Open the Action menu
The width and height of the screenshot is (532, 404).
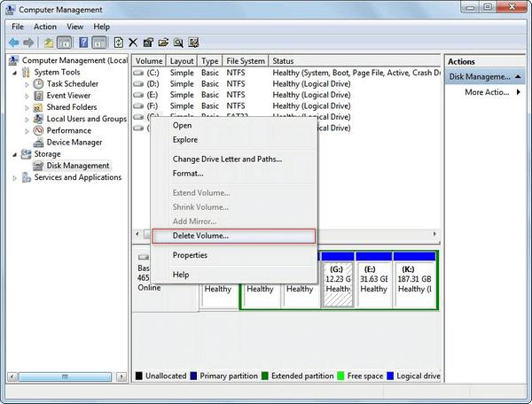45,27
